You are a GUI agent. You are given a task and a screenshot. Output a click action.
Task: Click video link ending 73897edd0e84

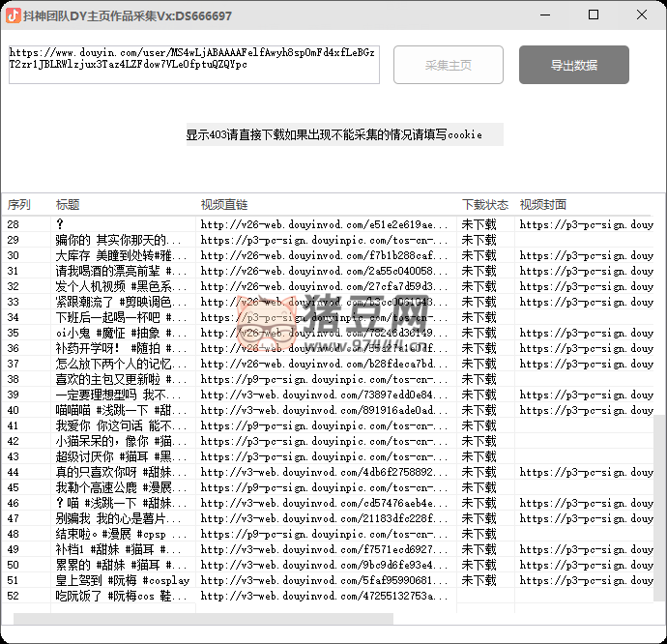(x=324, y=395)
